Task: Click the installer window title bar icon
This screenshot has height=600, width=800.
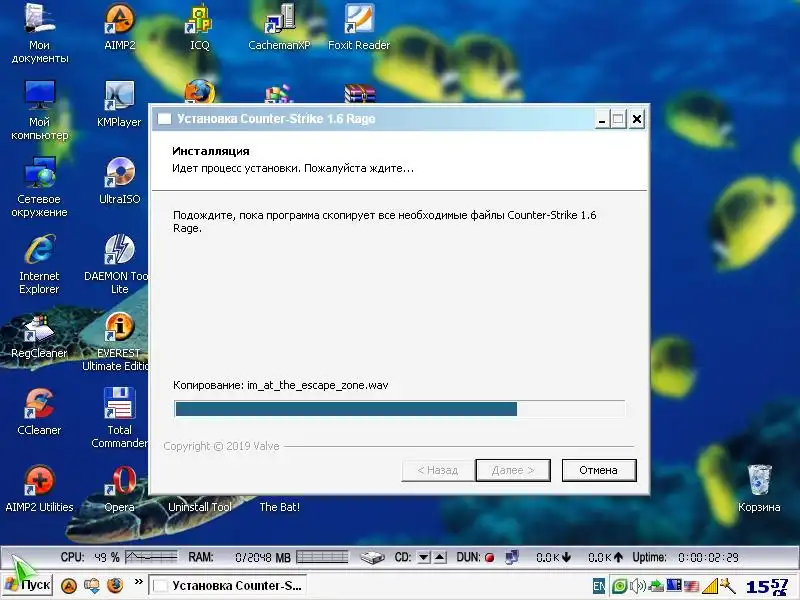Action: tap(164, 119)
